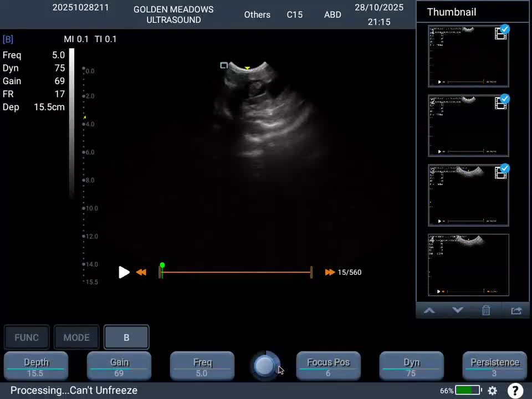Viewport: 532px width, 399px height.
Task: Select the B mode tab
Action: pyautogui.click(x=126, y=337)
